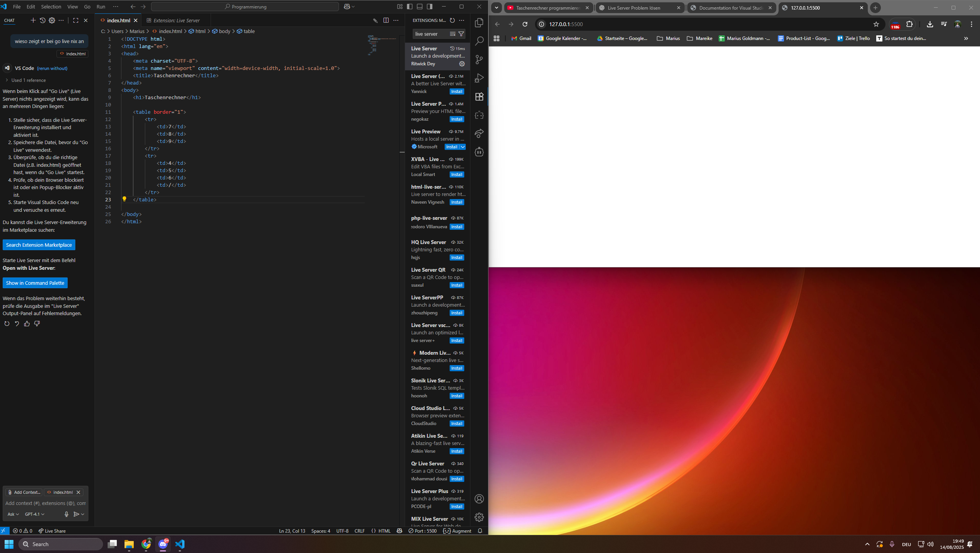
Task: Give thumbs down to chat response
Action: tap(37, 324)
